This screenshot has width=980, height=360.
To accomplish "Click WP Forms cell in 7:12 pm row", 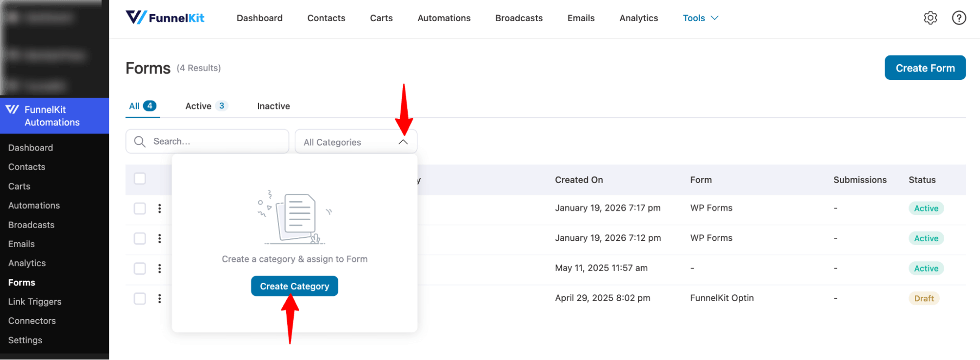I will [x=711, y=238].
